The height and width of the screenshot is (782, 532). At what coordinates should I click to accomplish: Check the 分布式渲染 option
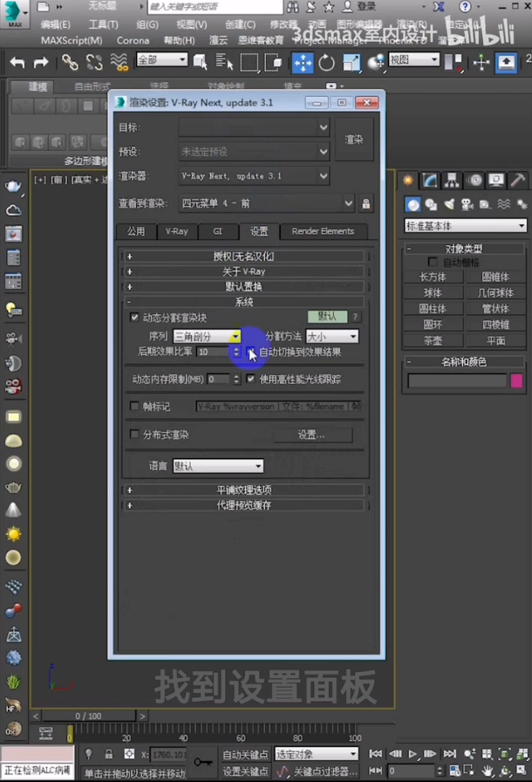[x=134, y=435]
